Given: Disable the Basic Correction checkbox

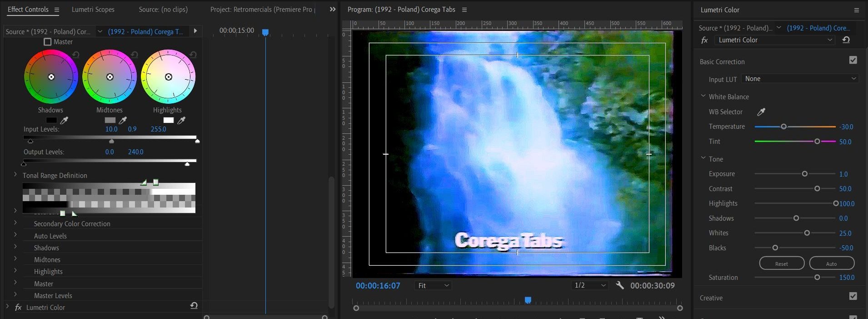Looking at the screenshot, I should [x=853, y=60].
